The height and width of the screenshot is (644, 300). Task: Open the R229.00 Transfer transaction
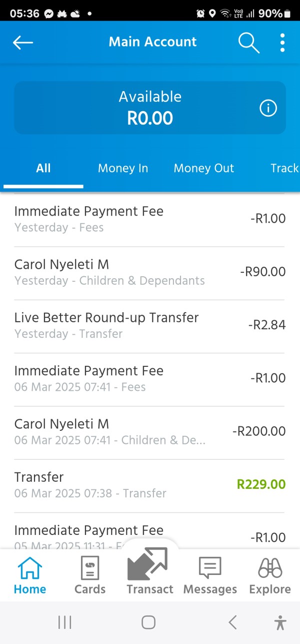[x=149, y=485]
